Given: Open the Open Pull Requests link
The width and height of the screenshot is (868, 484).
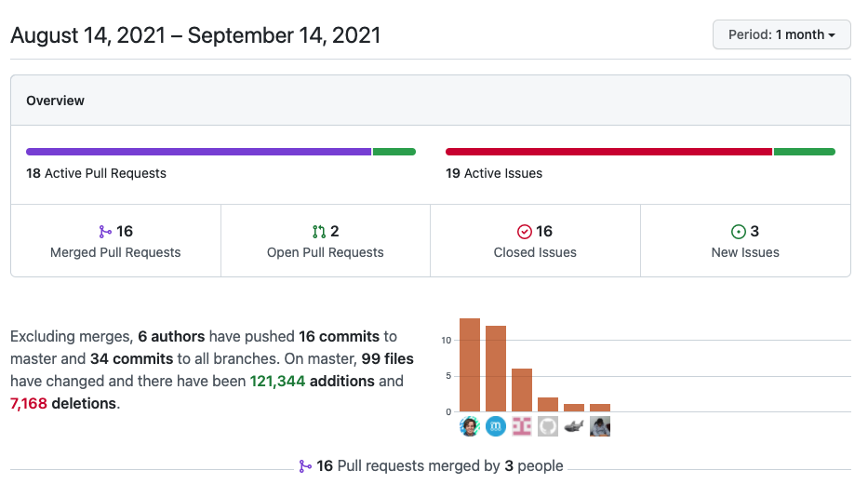Looking at the screenshot, I should tap(326, 252).
